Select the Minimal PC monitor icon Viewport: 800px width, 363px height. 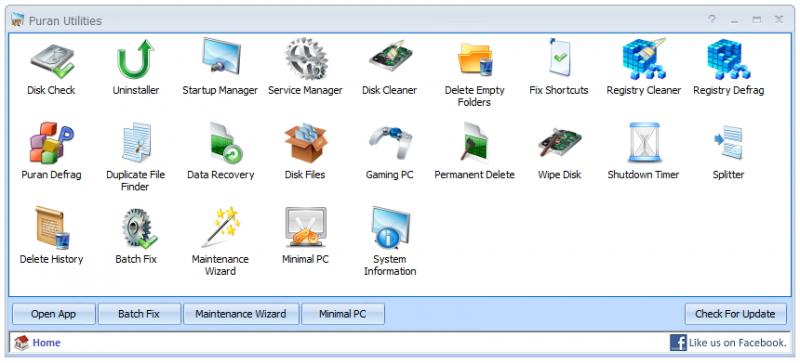click(305, 227)
